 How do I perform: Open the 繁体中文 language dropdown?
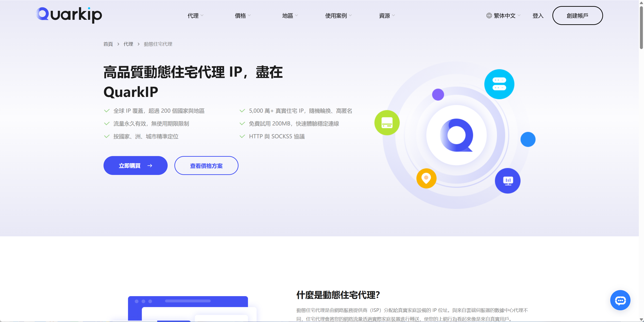[504, 16]
